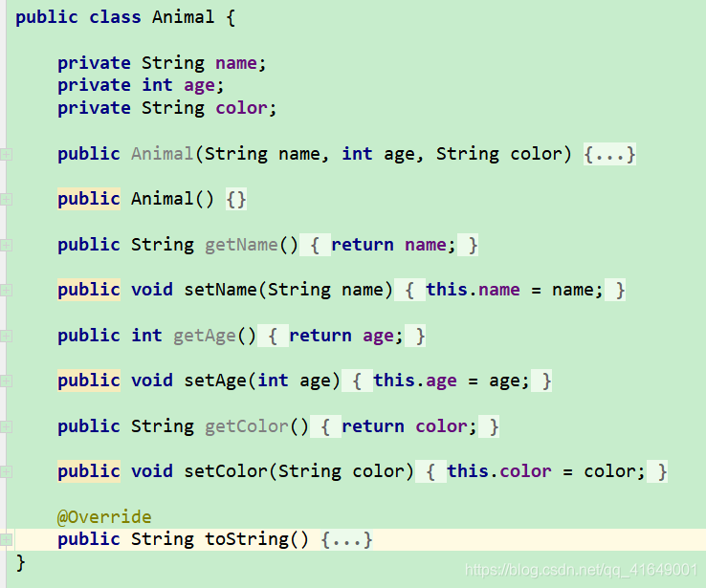
Task: Click 'return age;' statement
Action: [x=345, y=336]
